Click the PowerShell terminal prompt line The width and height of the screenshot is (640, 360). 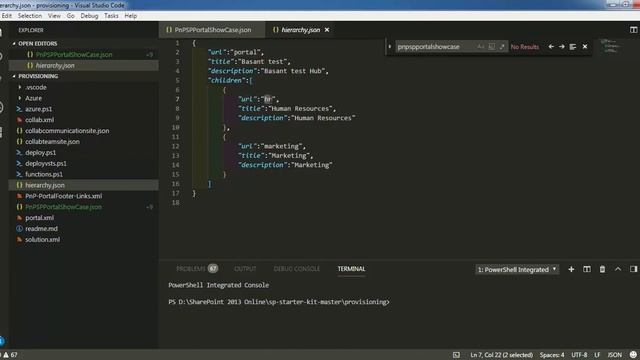coord(279,302)
